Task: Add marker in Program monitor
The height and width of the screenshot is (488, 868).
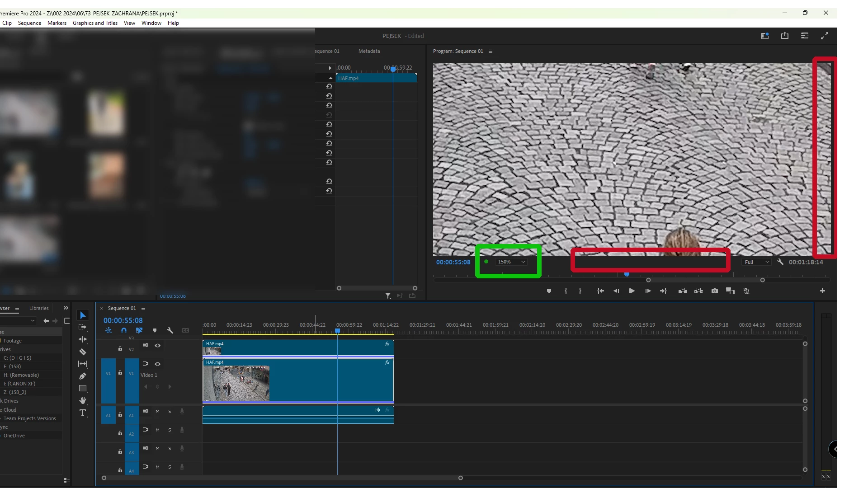Action: coord(549,291)
